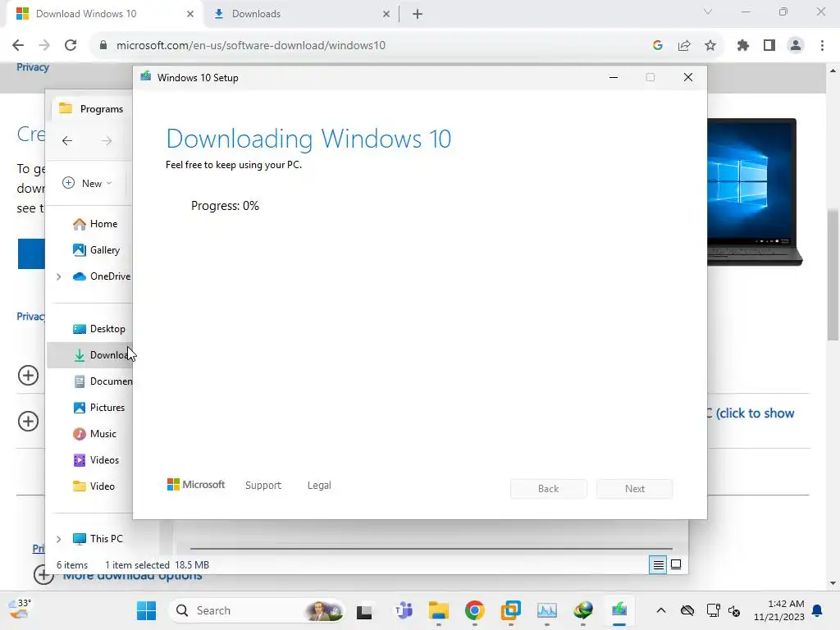Select OneDrive in Explorer sidebar

[102, 276]
